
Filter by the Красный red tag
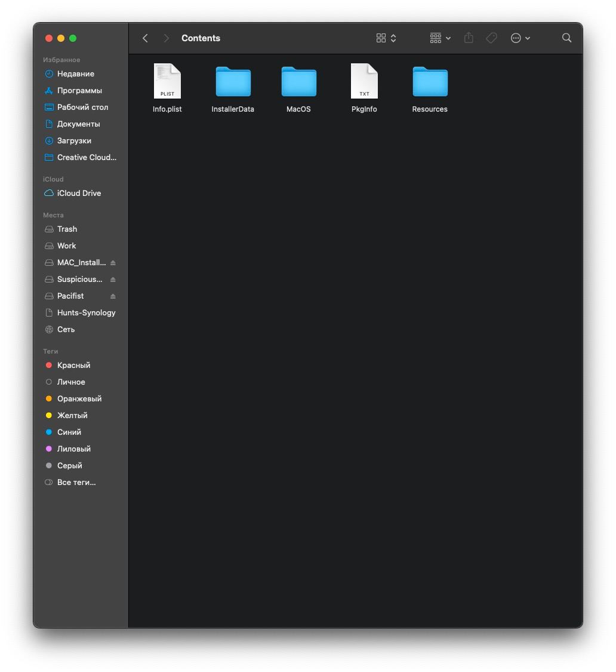81,365
